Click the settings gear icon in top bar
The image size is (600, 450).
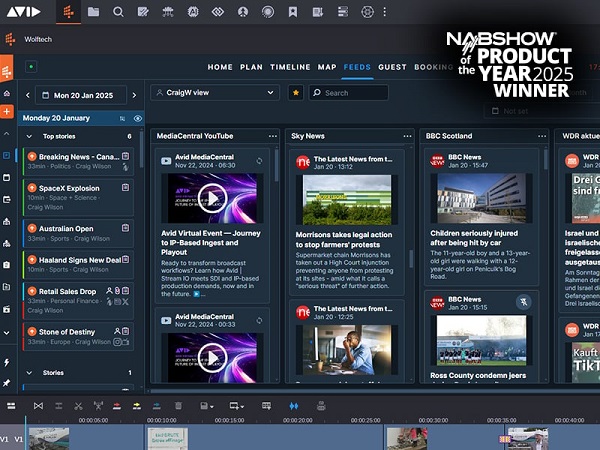pos(367,12)
